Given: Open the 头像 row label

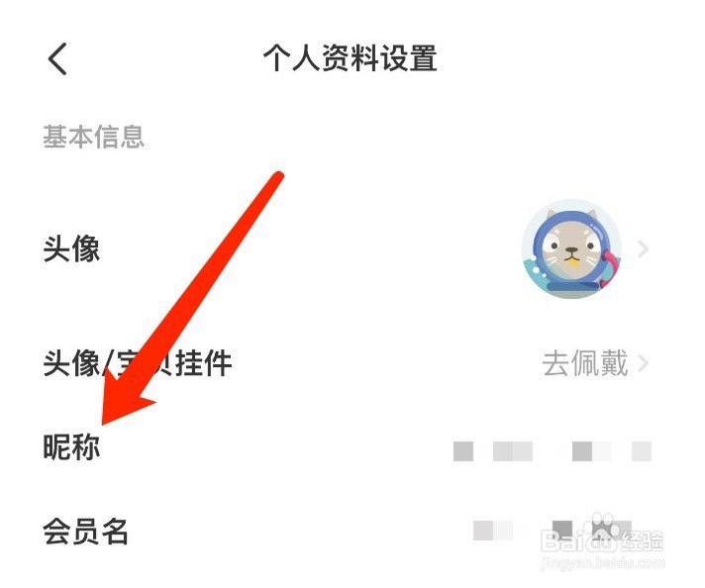Looking at the screenshot, I should (71, 248).
